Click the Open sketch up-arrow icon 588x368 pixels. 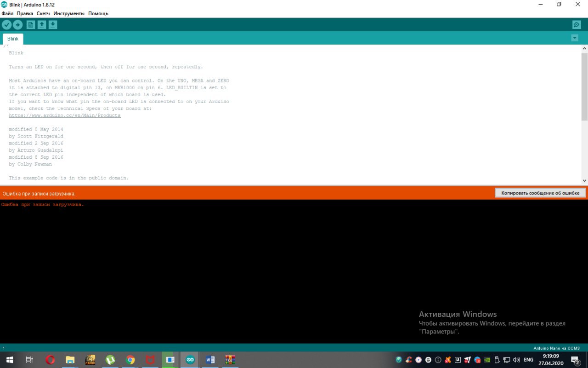point(42,25)
